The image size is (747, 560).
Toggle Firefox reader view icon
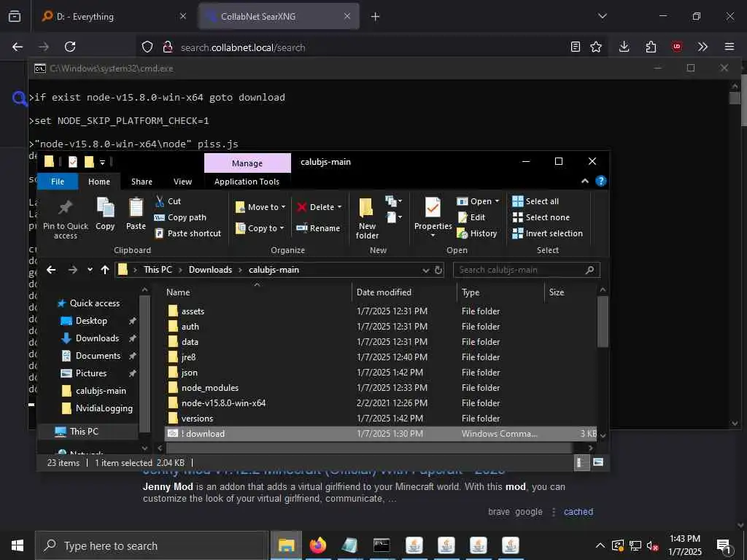(576, 47)
